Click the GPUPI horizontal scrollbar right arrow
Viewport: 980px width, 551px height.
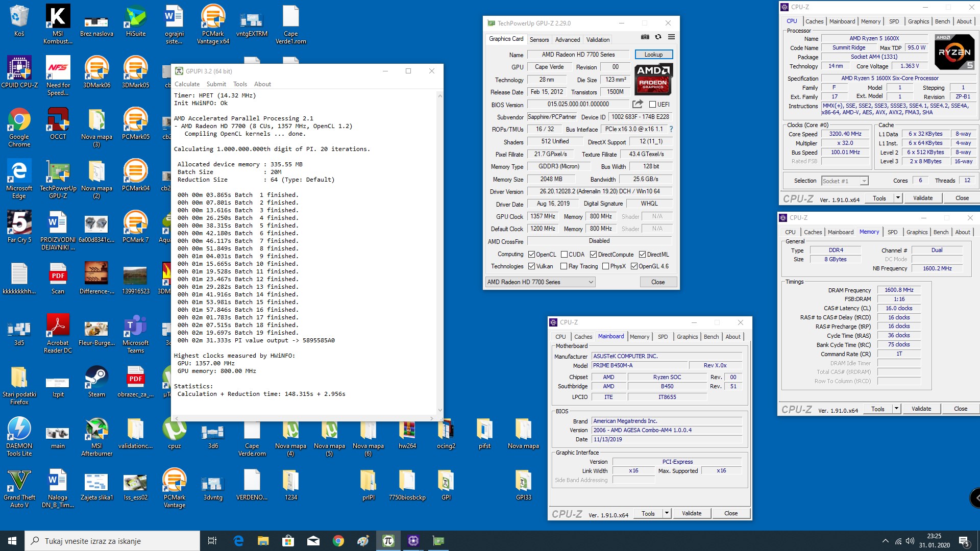(x=432, y=418)
